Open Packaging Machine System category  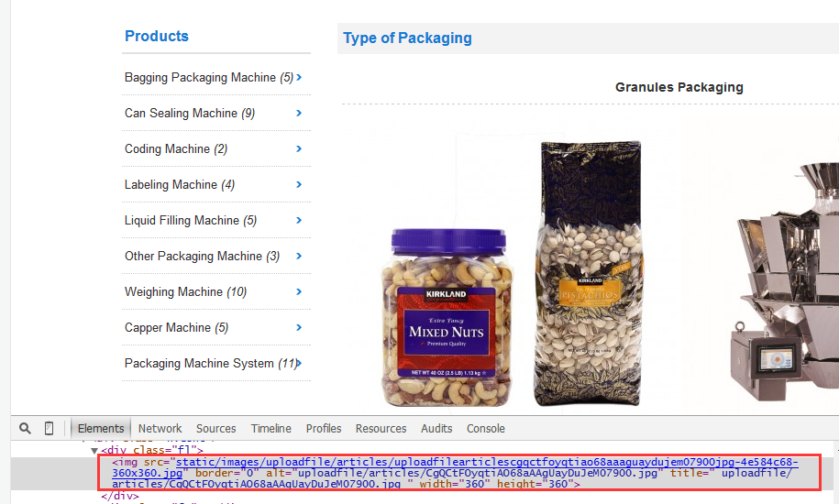pos(211,364)
